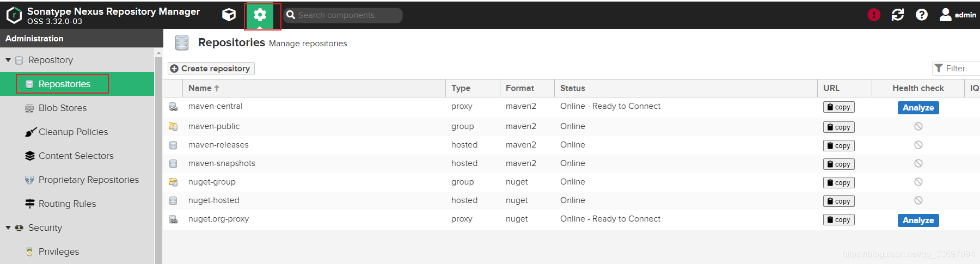
Task: Select Repositories in the admin sidebar
Action: 77,84
